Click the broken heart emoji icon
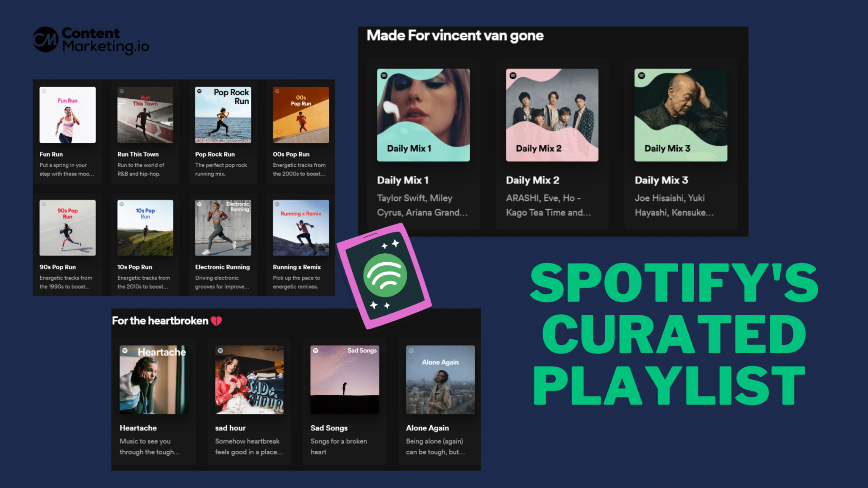The image size is (868, 488). click(216, 321)
